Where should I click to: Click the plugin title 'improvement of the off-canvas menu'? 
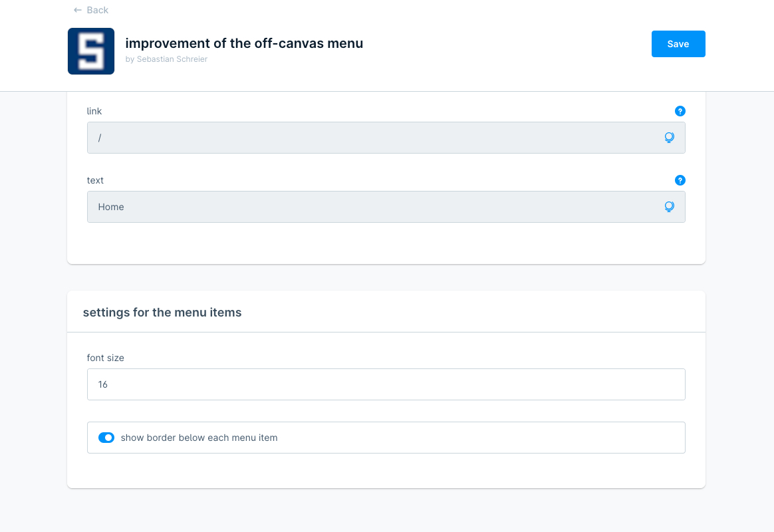[244, 43]
